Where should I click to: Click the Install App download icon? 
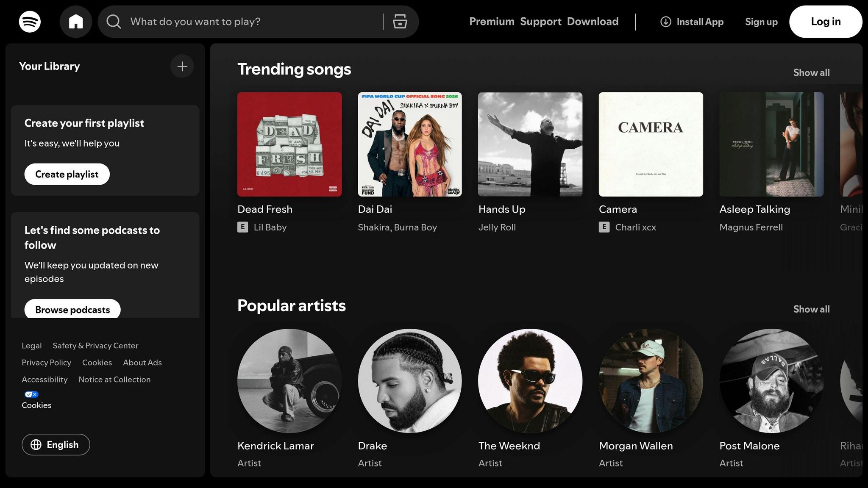point(666,22)
